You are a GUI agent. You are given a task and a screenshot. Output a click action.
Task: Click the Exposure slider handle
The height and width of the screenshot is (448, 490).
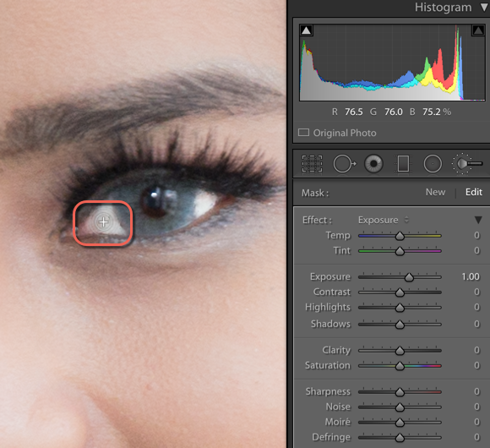pyautogui.click(x=409, y=277)
